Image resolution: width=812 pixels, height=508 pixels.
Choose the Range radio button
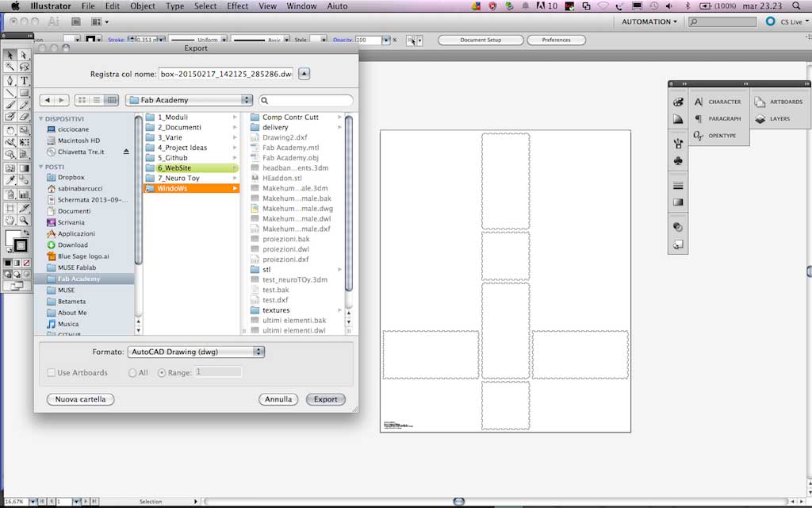(x=162, y=373)
